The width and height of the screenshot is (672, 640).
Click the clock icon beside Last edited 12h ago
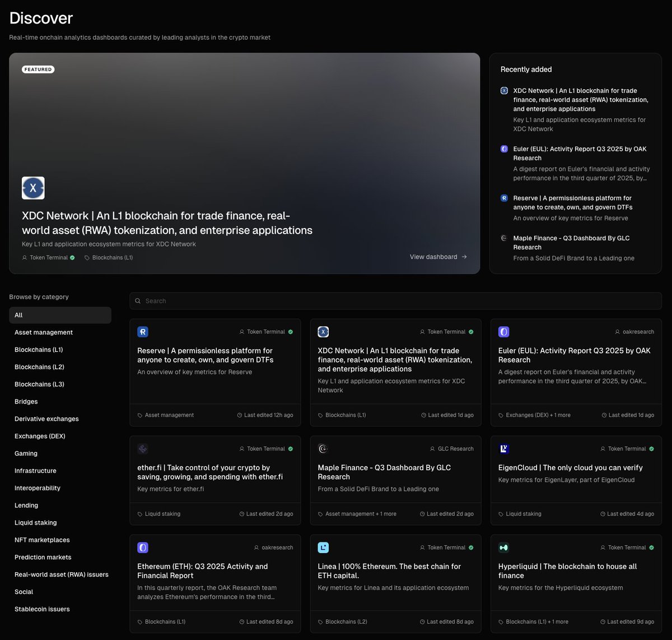[x=240, y=415]
